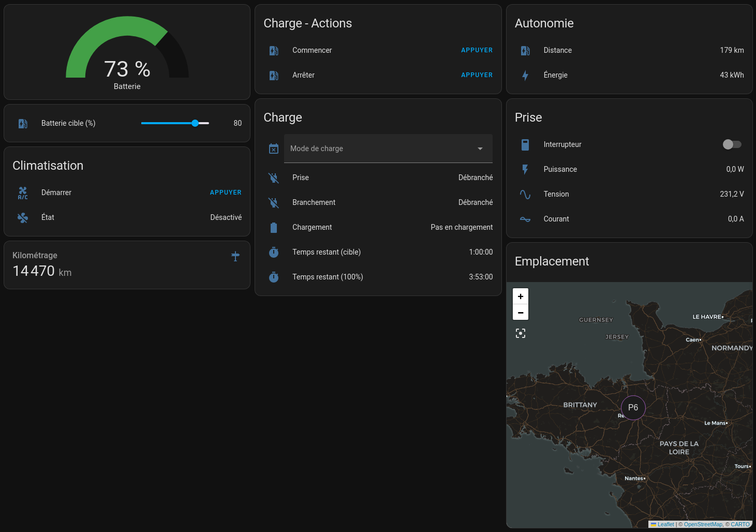The width and height of the screenshot is (756, 532).
Task: Toggle the Interrupteur switch on
Action: [x=732, y=144]
